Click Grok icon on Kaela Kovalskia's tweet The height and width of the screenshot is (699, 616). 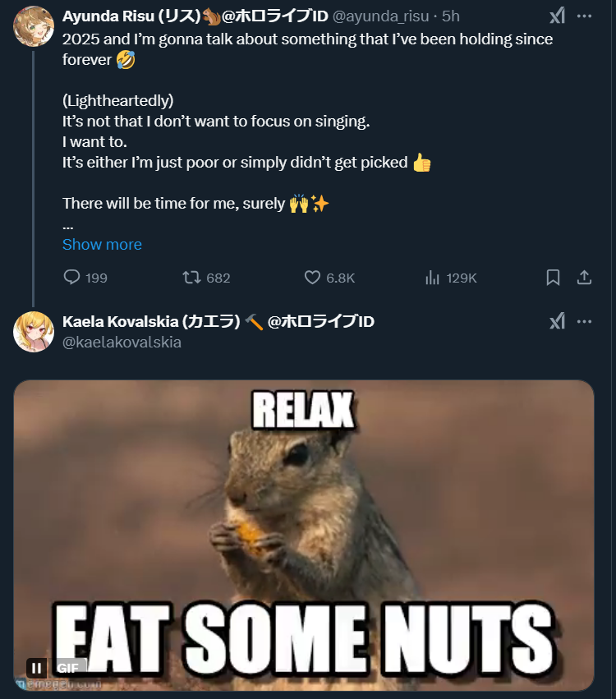tap(557, 321)
